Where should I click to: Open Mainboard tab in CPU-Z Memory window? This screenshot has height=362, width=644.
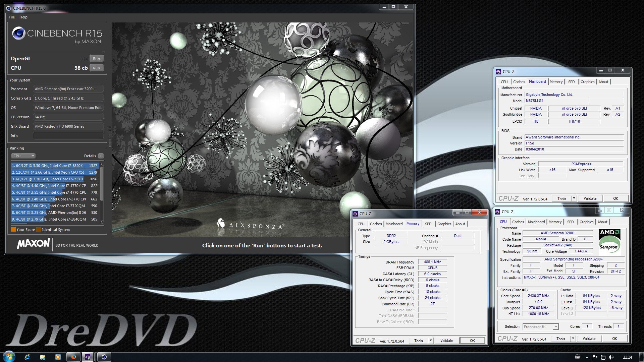pyautogui.click(x=394, y=224)
